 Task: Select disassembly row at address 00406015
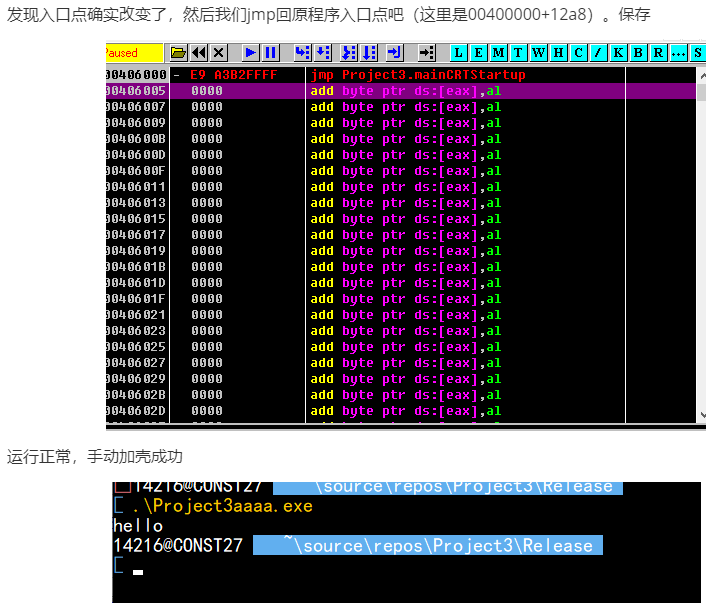click(401, 219)
